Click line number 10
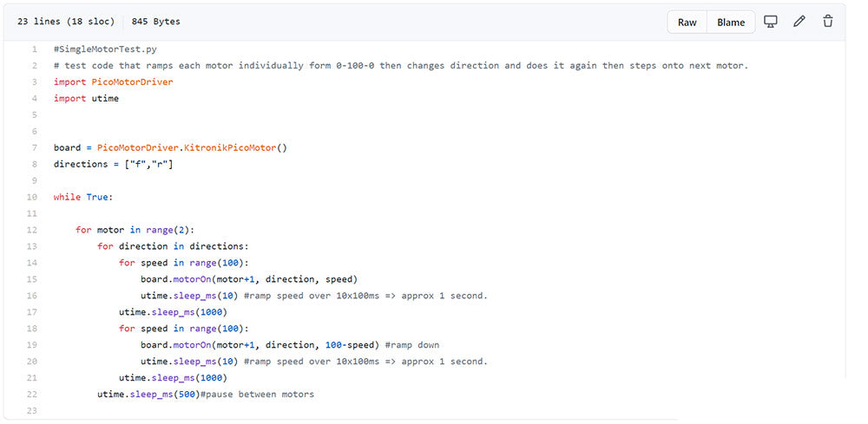Screen dimensions: 868x424 click(x=32, y=197)
